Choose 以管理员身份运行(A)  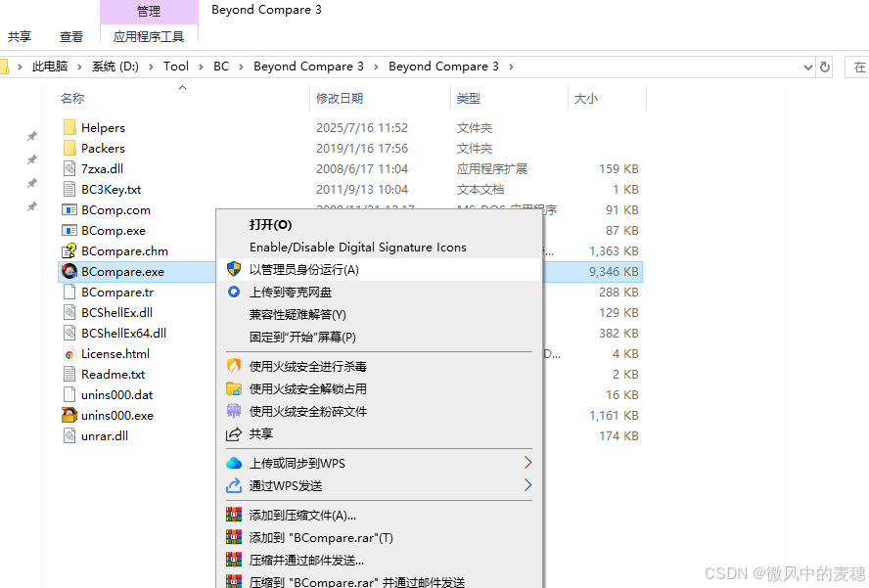380,269
